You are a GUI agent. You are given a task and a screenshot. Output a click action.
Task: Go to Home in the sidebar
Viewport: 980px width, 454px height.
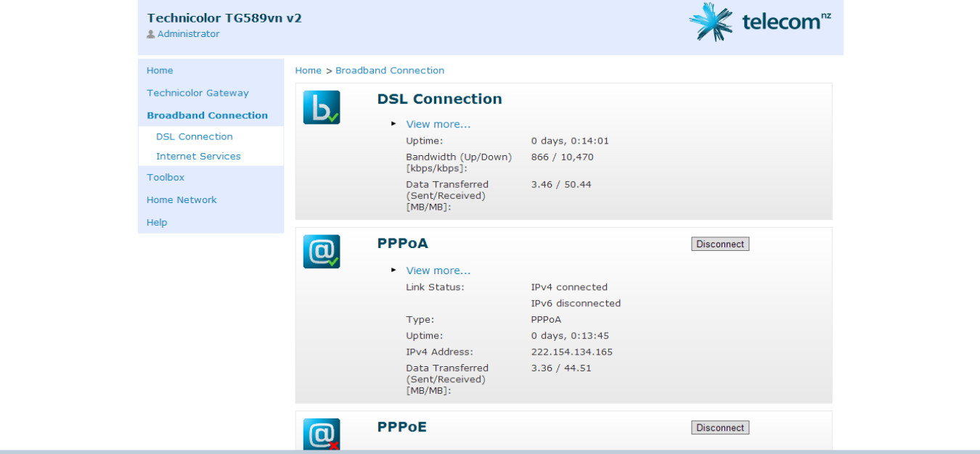coord(160,70)
